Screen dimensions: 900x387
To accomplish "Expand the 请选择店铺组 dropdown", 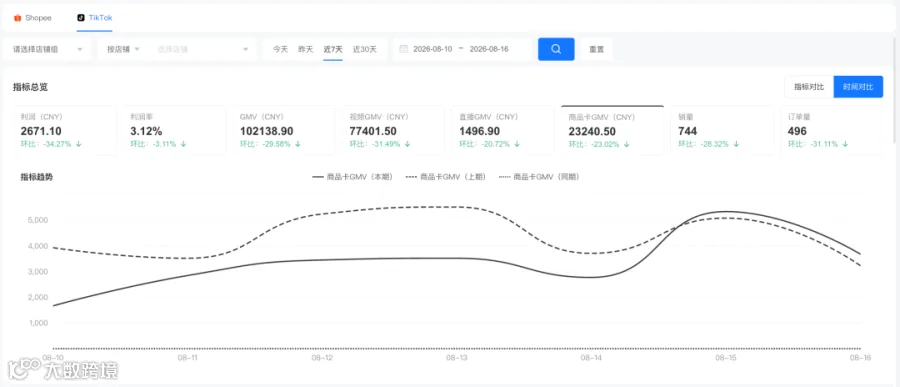I will click(47, 49).
